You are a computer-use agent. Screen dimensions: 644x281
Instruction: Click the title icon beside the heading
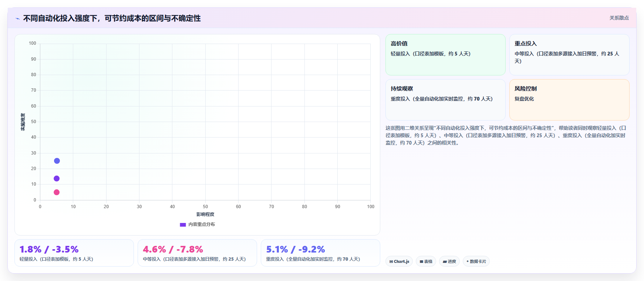click(x=17, y=18)
